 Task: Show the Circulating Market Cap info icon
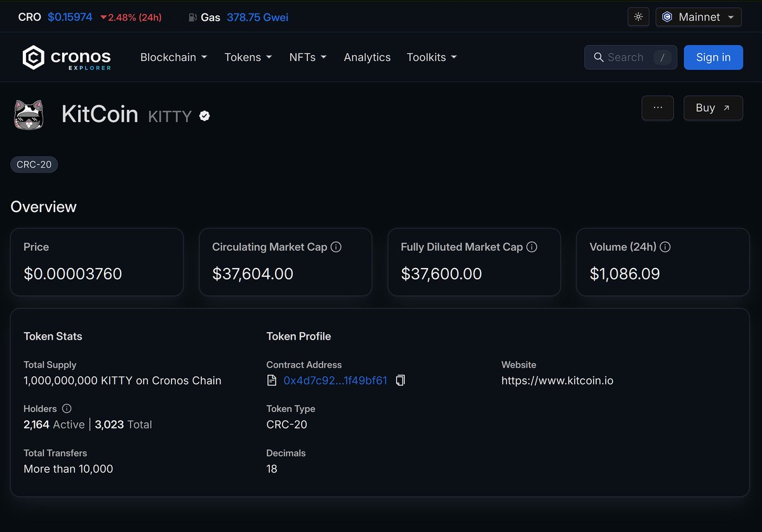click(x=337, y=247)
